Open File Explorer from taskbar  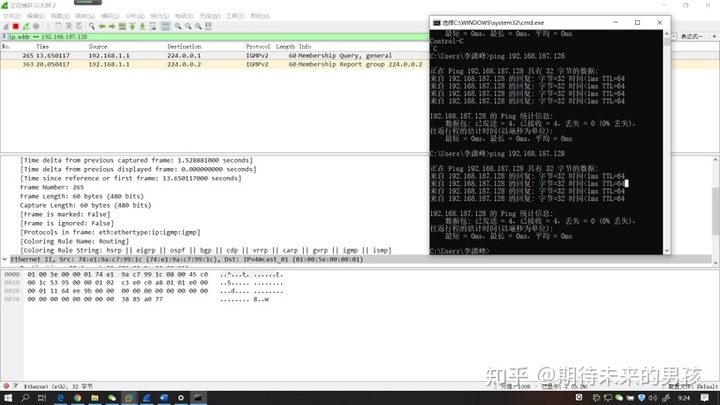[x=95, y=398]
